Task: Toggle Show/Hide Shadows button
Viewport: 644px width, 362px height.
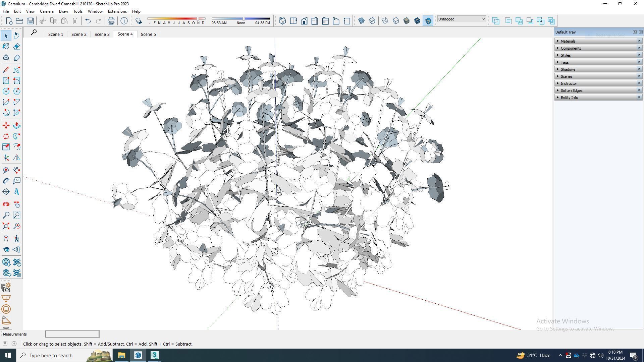Action: pos(138,21)
